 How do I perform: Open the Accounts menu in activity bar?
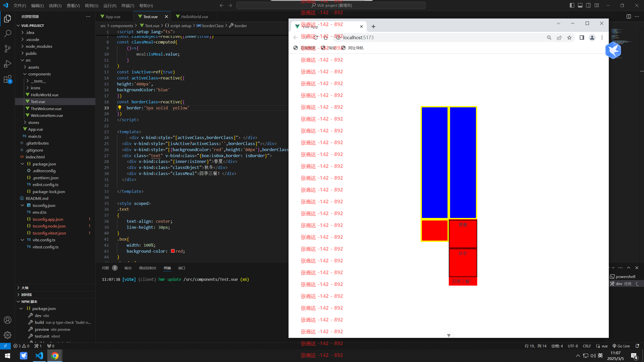pyautogui.click(x=8, y=320)
